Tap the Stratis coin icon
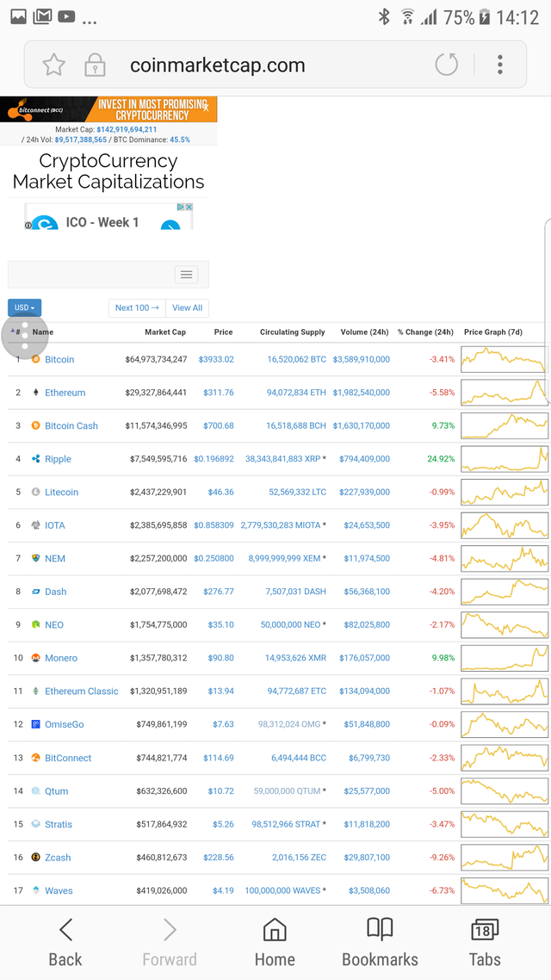The height and width of the screenshot is (980, 551). [x=35, y=824]
